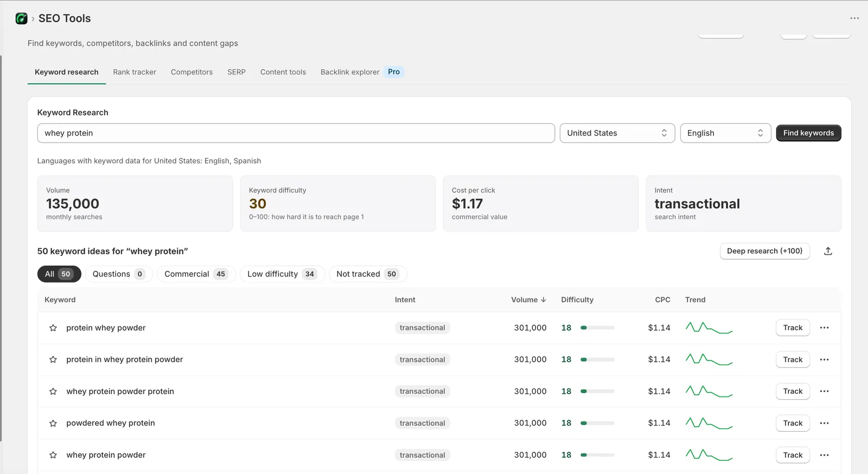Track the 'powdered whey protein' keyword
This screenshot has width=868, height=474.
click(x=793, y=423)
